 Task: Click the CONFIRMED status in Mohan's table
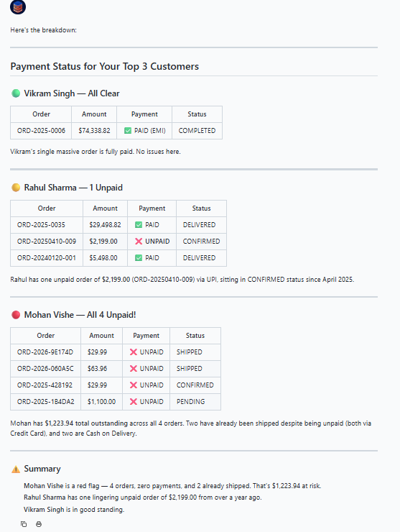195,385
